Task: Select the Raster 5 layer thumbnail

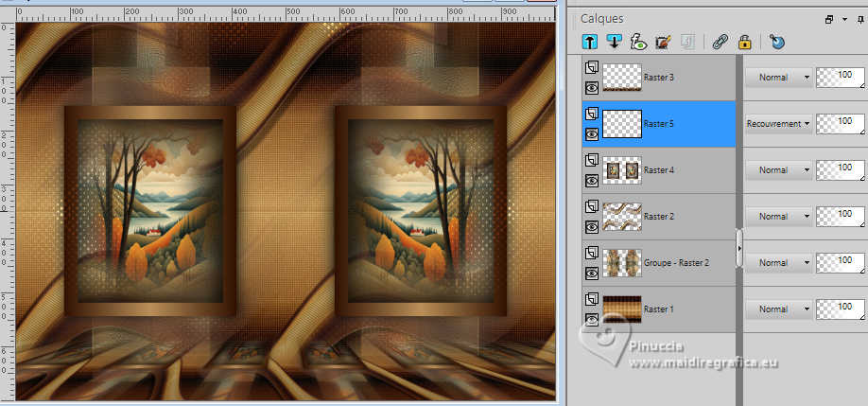Action: pyautogui.click(x=621, y=124)
